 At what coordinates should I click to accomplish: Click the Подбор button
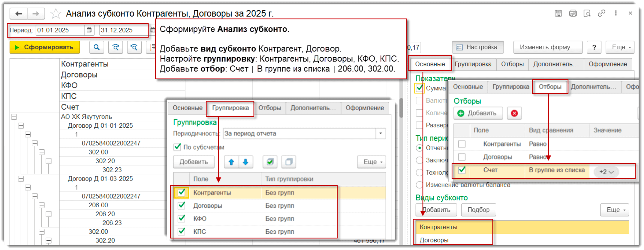click(478, 210)
